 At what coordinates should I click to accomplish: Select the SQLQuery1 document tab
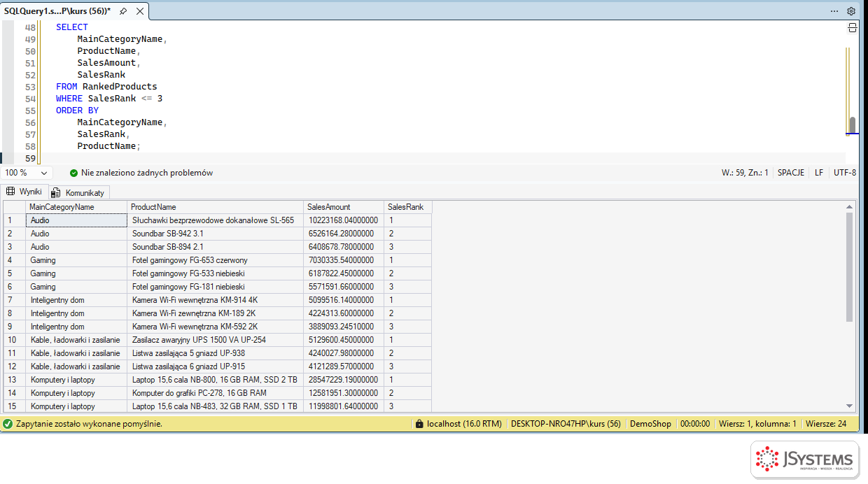tap(57, 11)
